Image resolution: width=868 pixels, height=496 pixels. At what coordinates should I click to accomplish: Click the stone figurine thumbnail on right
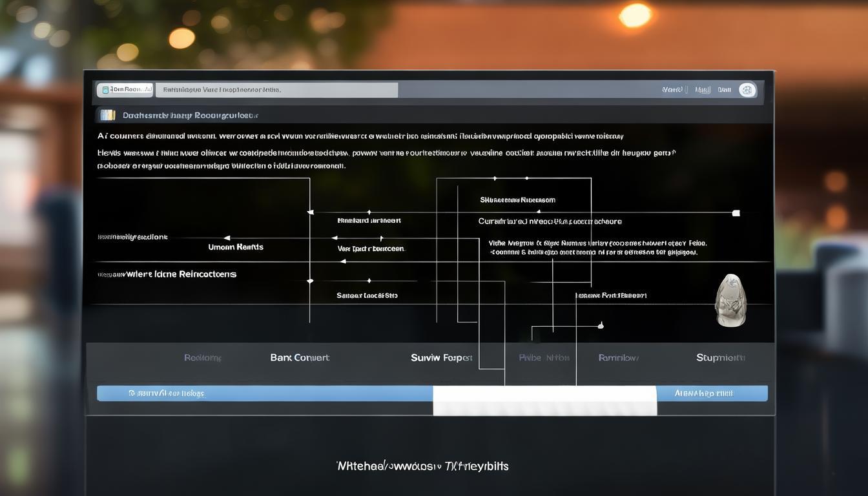tap(730, 300)
